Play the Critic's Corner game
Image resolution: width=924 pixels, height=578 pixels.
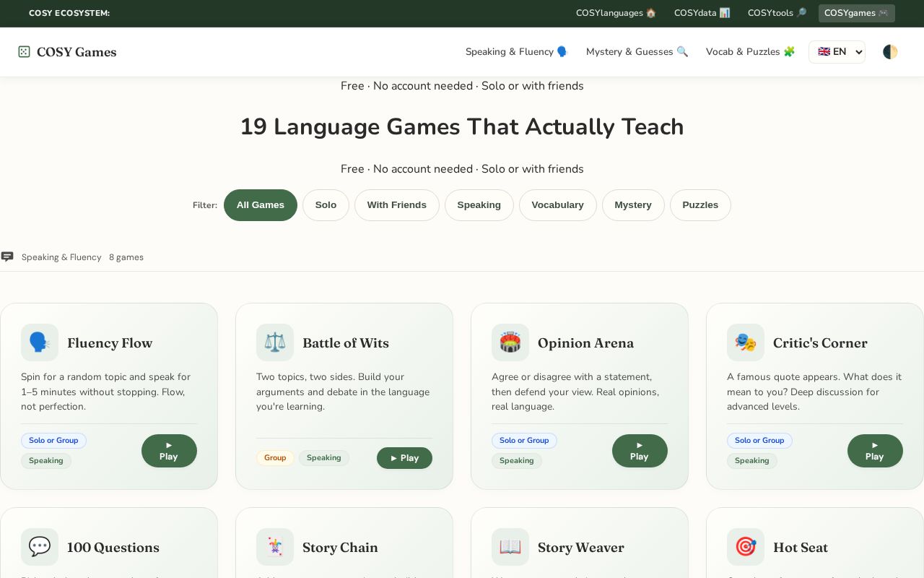pyautogui.click(x=875, y=451)
